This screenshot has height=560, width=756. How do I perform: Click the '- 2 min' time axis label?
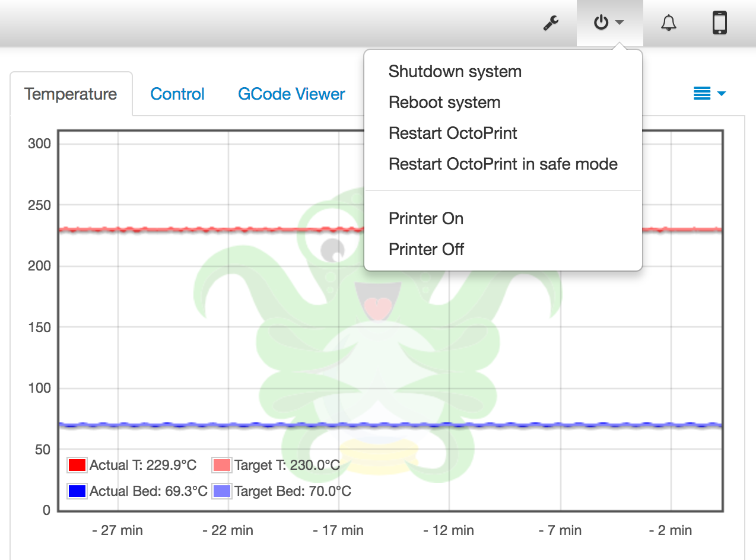pos(671,530)
